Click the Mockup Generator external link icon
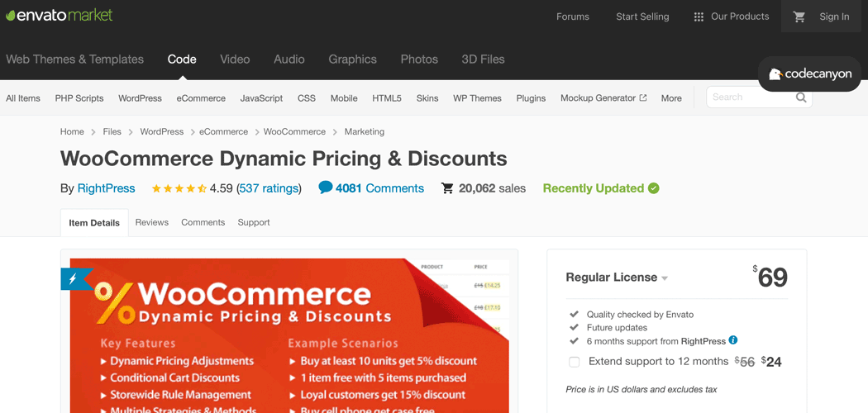Image resolution: width=868 pixels, height=413 pixels. (642, 97)
